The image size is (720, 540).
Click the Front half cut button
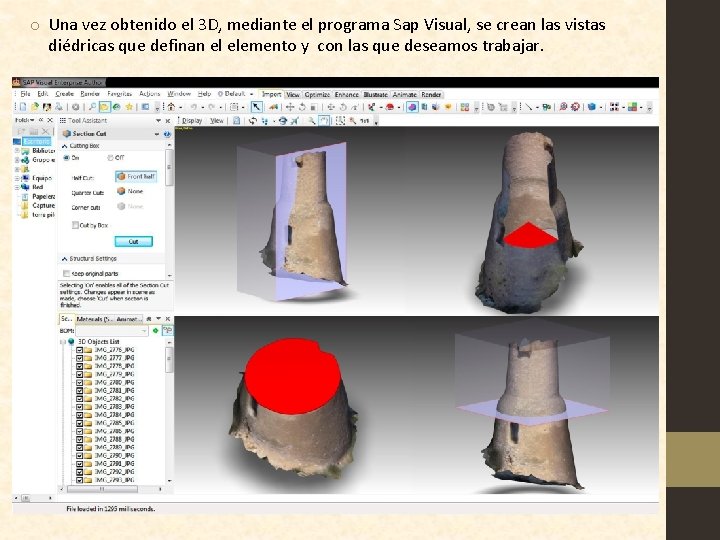coord(136,177)
